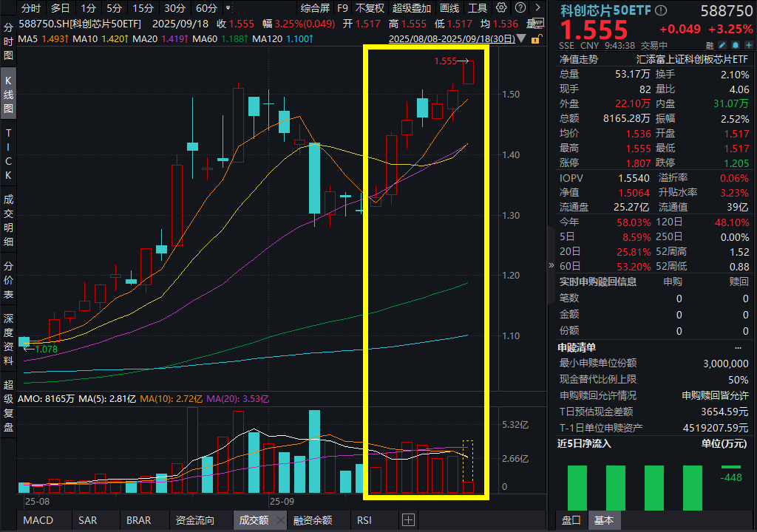The height and width of the screenshot is (532, 757).
Task: Open the 申赎清单 more options ellipsis
Action: (x=738, y=347)
